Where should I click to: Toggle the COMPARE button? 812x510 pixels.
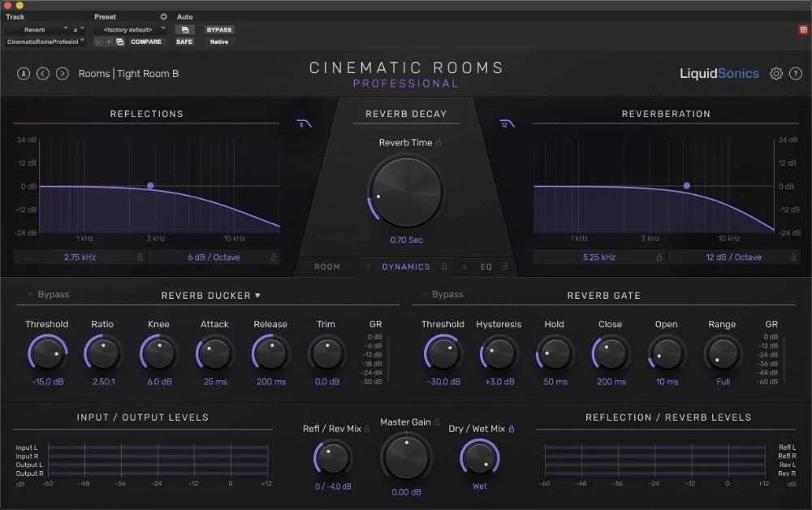pos(146,41)
